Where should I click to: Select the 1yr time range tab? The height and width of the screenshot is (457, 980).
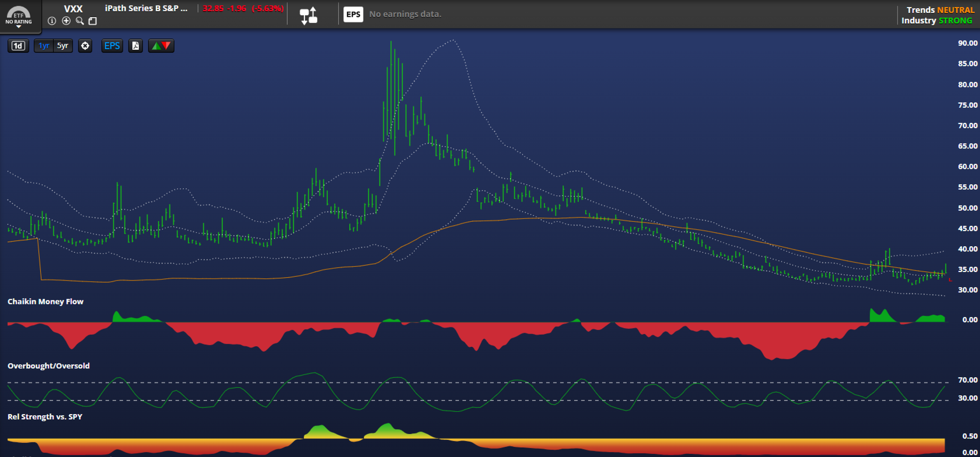(44, 46)
